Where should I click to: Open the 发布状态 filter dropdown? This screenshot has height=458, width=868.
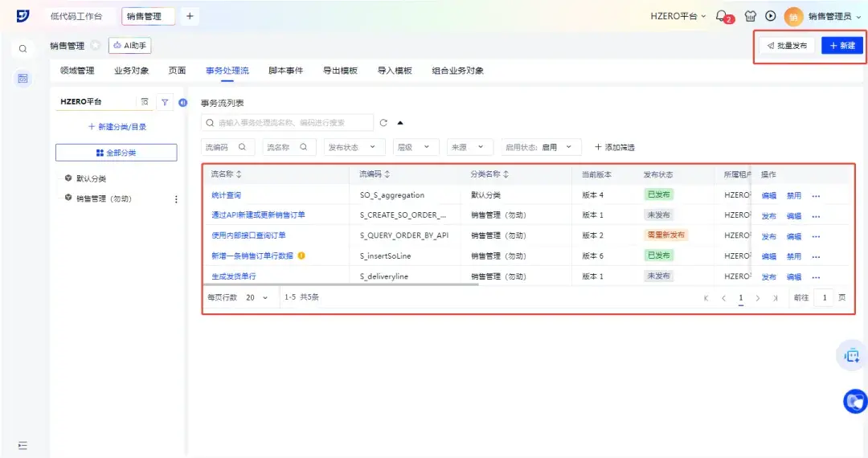pyautogui.click(x=351, y=147)
